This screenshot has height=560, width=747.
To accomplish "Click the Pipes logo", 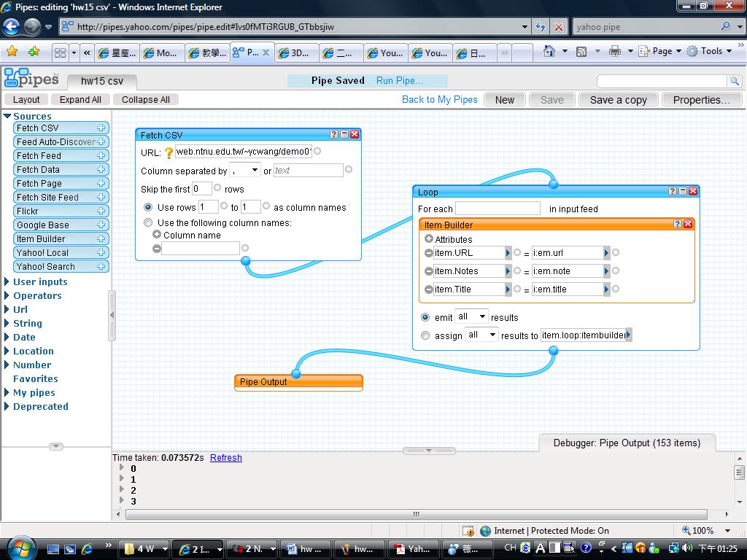I will click(31, 77).
